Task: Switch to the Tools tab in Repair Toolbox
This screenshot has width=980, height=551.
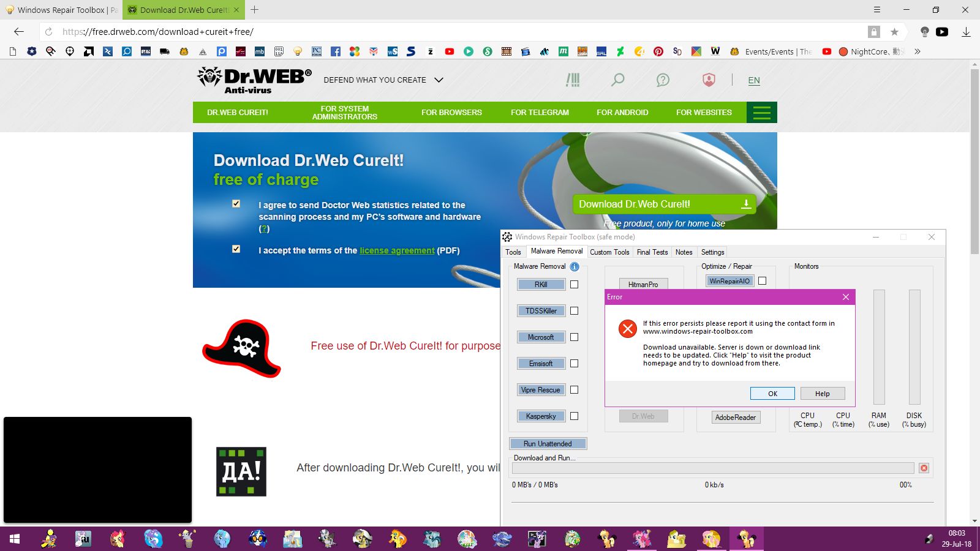Action: (513, 252)
